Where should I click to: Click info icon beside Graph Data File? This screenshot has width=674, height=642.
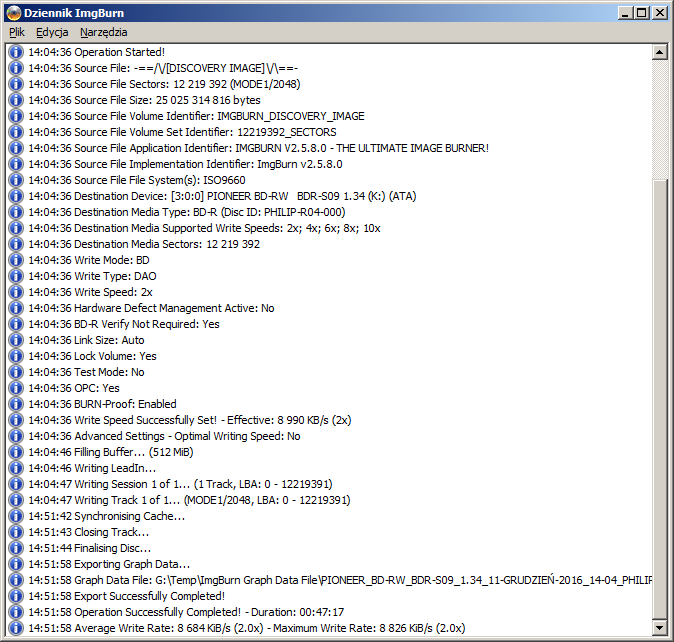15,580
